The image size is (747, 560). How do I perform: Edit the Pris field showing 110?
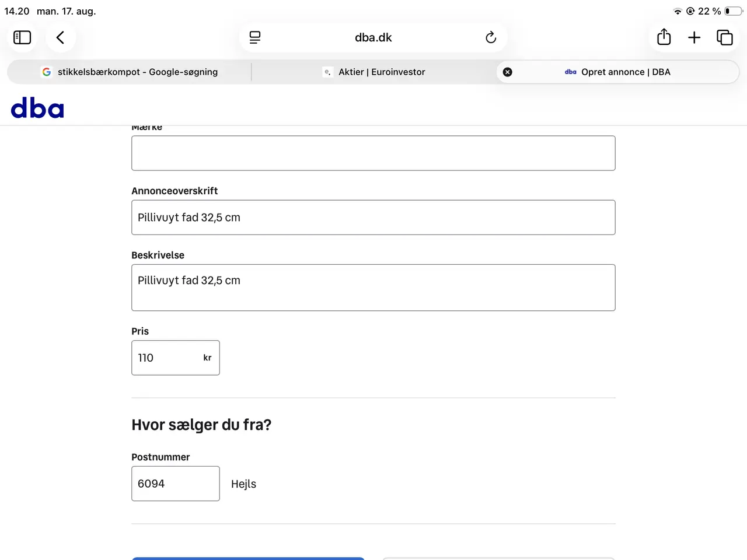point(176,358)
